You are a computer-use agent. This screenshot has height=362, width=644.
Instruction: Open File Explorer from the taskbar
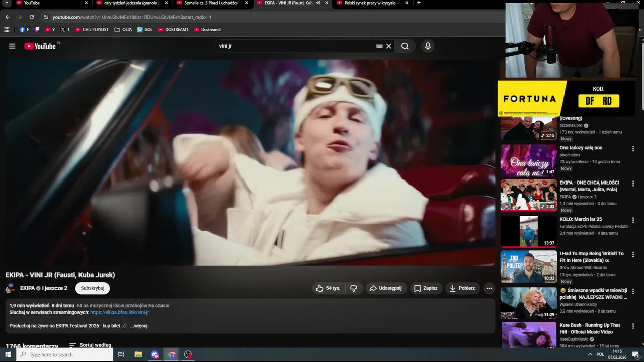point(138,355)
